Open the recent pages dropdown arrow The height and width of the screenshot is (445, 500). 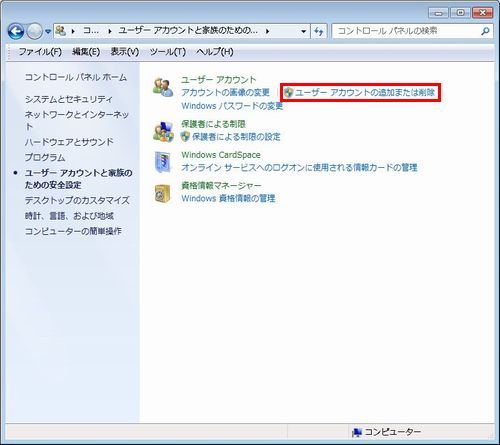click(x=48, y=31)
